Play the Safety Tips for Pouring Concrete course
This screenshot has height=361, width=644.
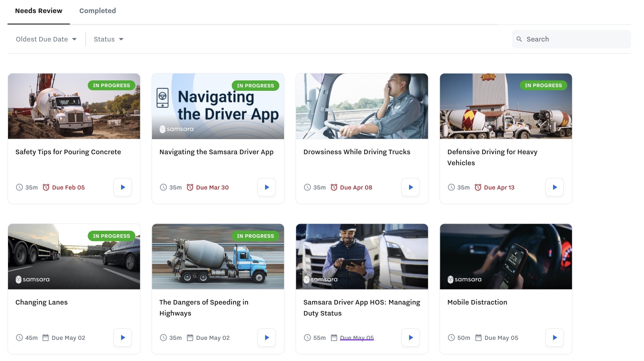122,187
